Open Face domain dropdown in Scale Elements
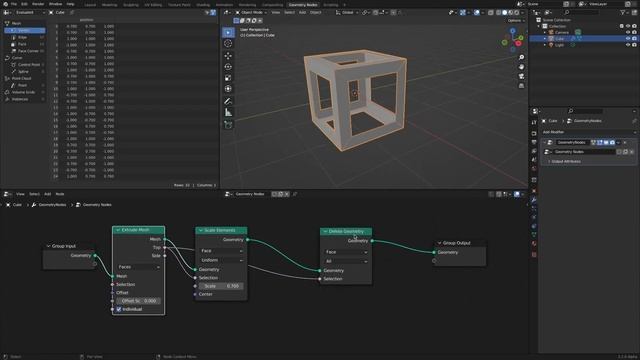 point(222,251)
